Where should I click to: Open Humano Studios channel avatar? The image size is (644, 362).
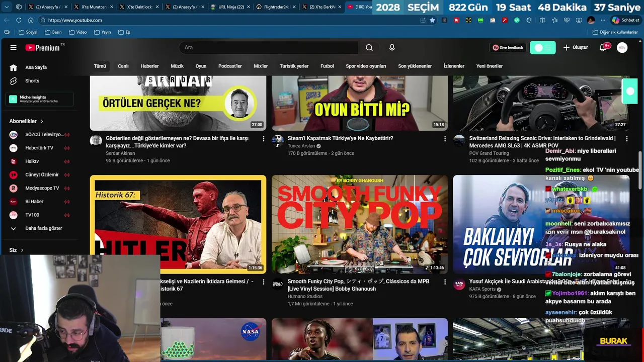(x=278, y=284)
